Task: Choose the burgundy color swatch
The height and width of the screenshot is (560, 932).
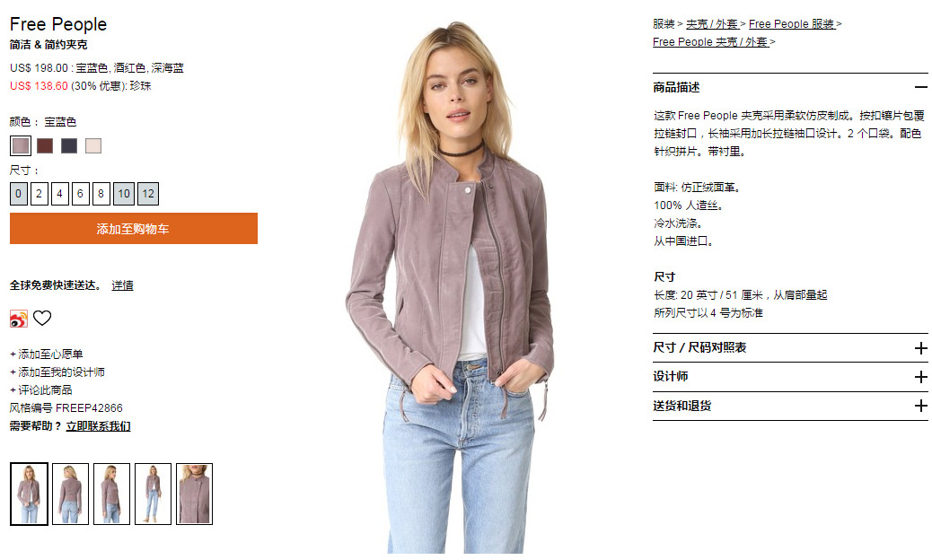Action: click(45, 145)
